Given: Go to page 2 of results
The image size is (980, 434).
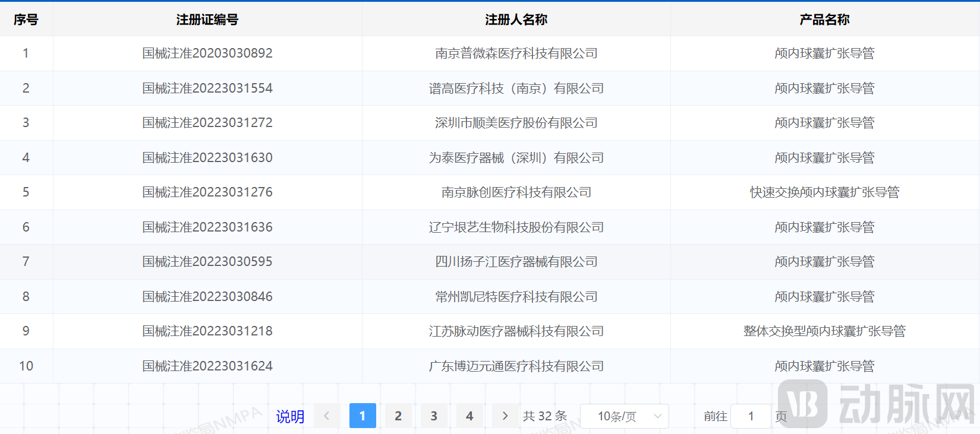Looking at the screenshot, I should (x=398, y=416).
